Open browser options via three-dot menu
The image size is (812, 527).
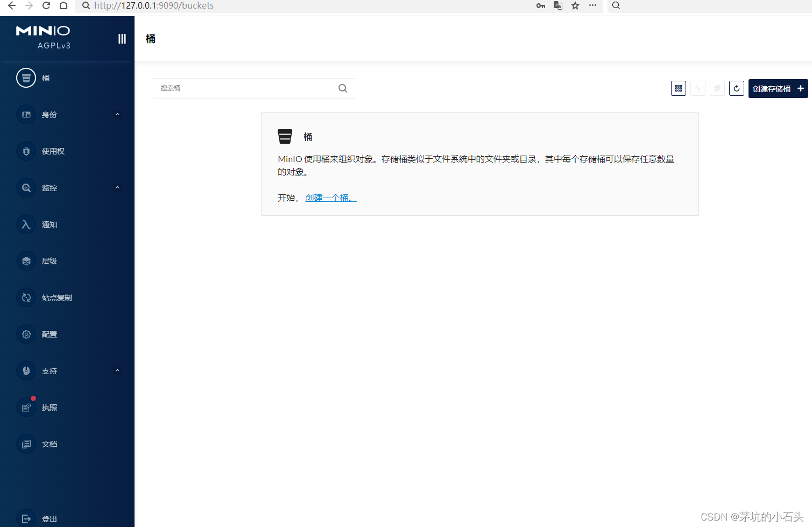[592, 5]
